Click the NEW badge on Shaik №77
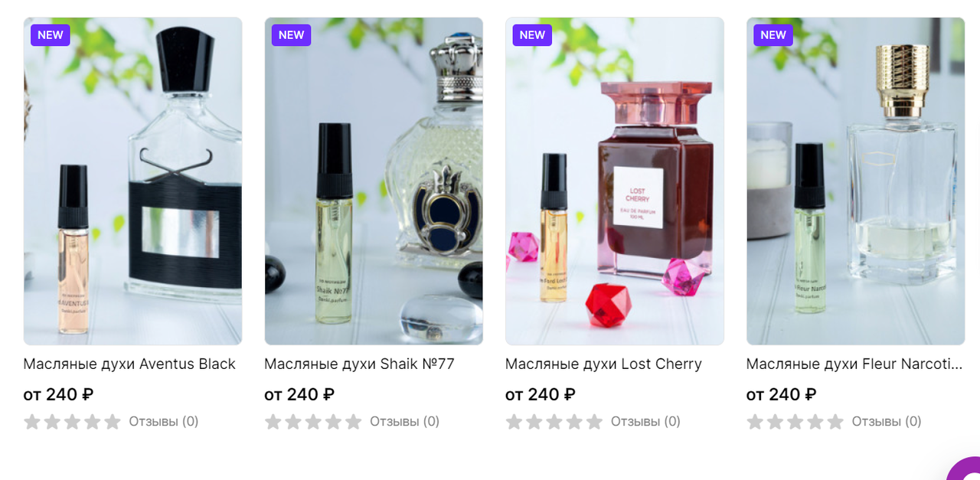980x480 pixels. point(292,35)
